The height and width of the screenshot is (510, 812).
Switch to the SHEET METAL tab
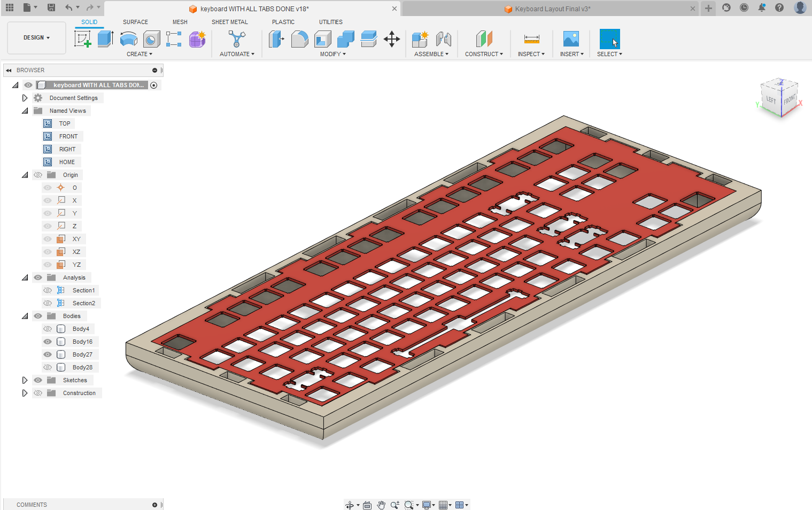coord(230,22)
